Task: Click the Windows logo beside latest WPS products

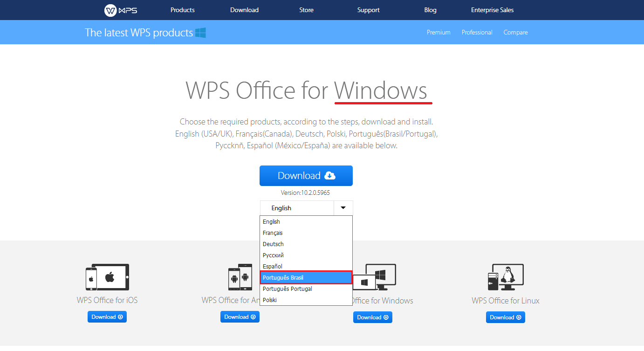Action: (x=201, y=32)
